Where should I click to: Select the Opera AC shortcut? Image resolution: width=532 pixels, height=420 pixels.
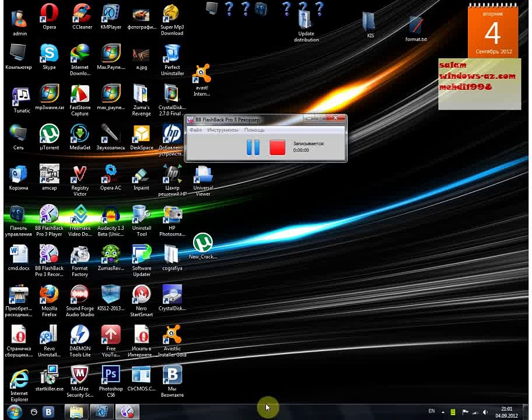pyautogui.click(x=111, y=177)
